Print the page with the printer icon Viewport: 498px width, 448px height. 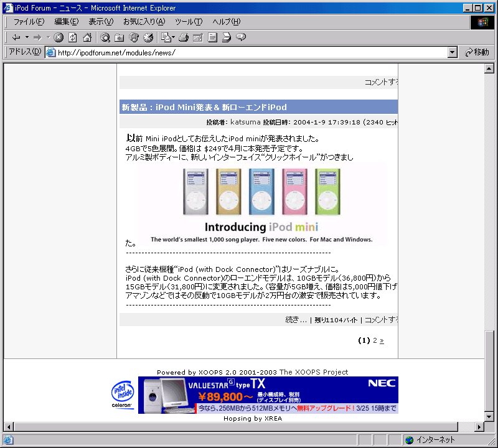pos(184,37)
